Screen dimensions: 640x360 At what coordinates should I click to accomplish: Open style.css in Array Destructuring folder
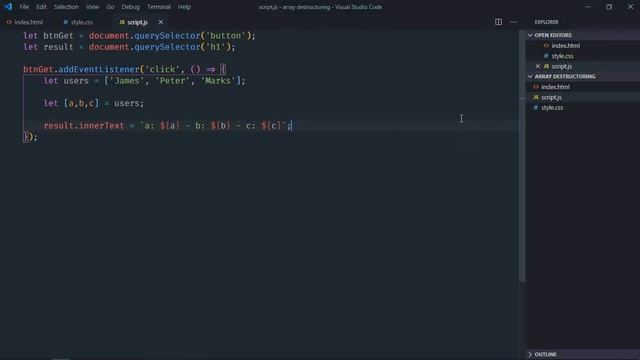point(552,108)
